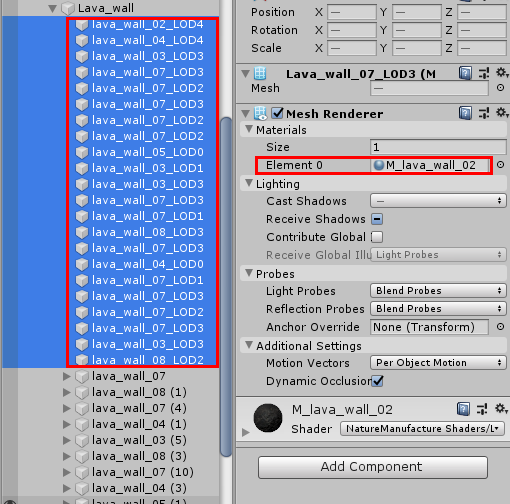Collapse the Mesh Filter component
Screen dimensions: 510x504
coord(246,73)
